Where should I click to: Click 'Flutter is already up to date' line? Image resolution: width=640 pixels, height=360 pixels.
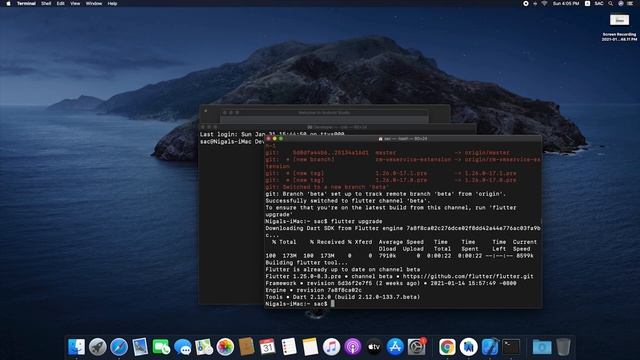(x=342, y=269)
